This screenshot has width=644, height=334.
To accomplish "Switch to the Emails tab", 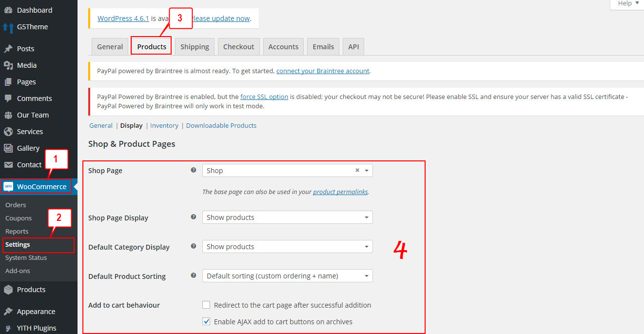I will (323, 47).
